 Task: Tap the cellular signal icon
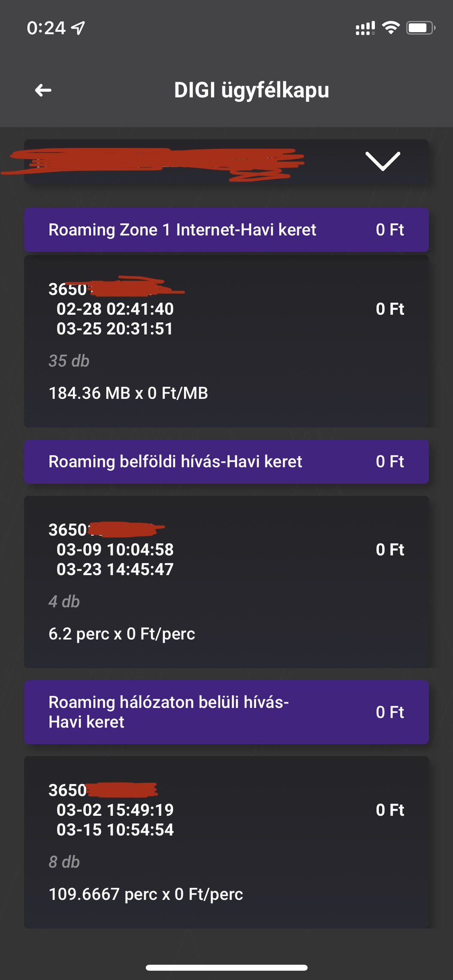365,28
